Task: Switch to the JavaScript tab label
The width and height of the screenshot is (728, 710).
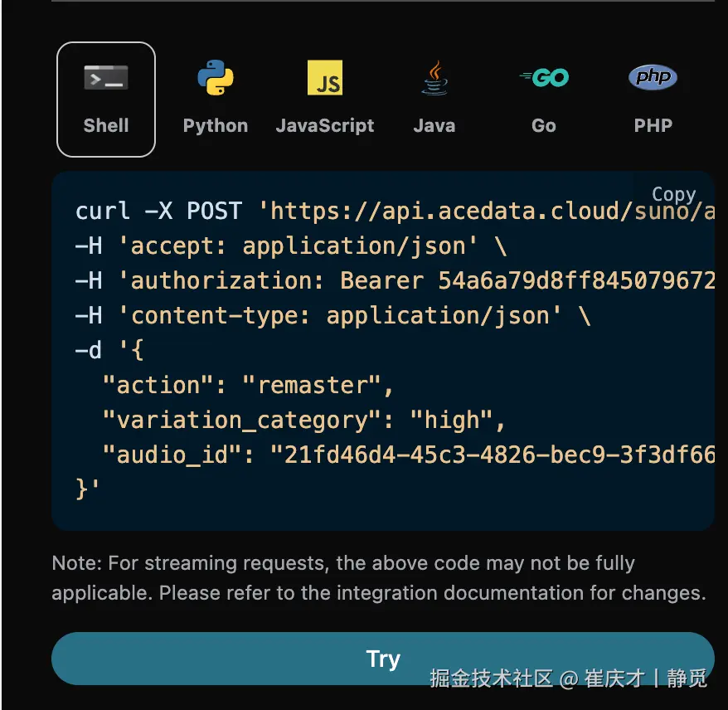Action: pyautogui.click(x=325, y=126)
